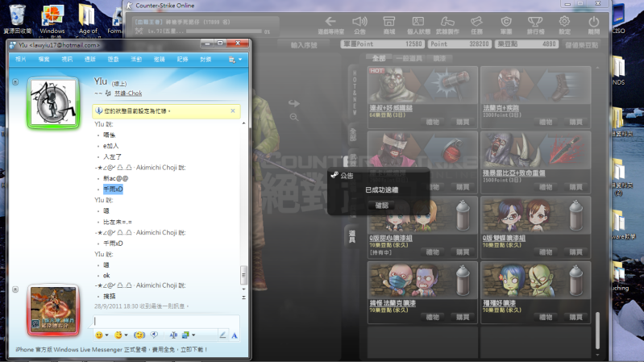Click 封鎖 block in Messenger toolbar
Image resolution: width=644 pixels, height=362 pixels.
[x=206, y=60]
